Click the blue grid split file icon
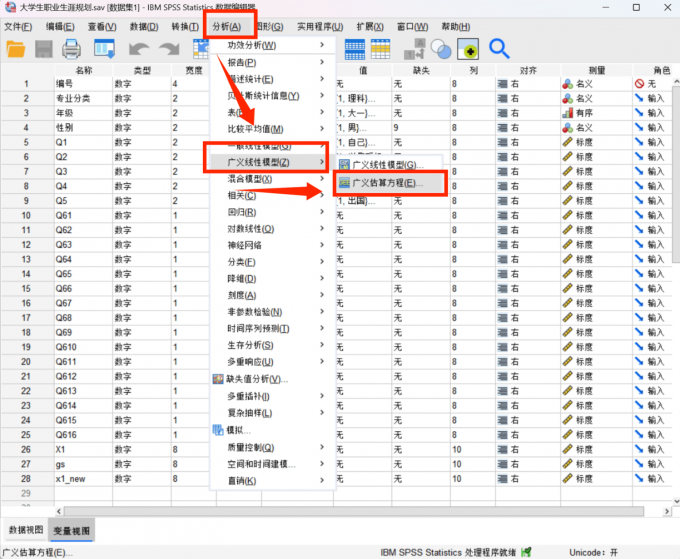Viewport: 680px width, 559px height. [x=355, y=49]
